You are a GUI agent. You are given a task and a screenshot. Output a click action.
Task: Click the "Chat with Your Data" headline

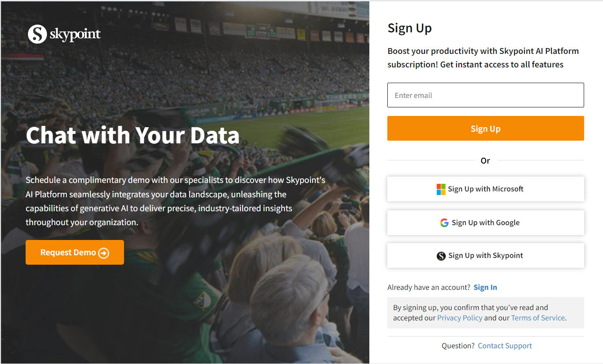click(x=133, y=135)
